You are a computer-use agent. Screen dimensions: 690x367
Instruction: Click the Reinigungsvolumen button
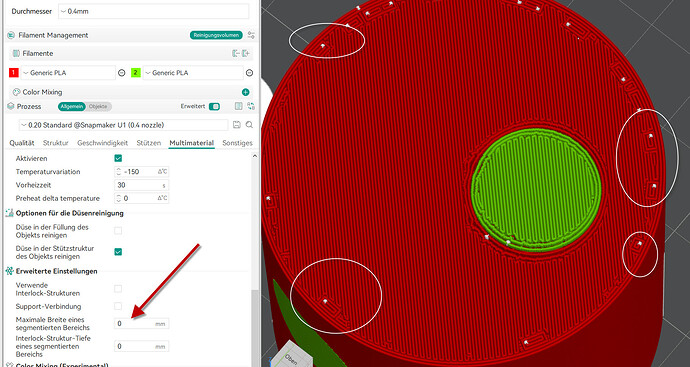[x=217, y=35]
